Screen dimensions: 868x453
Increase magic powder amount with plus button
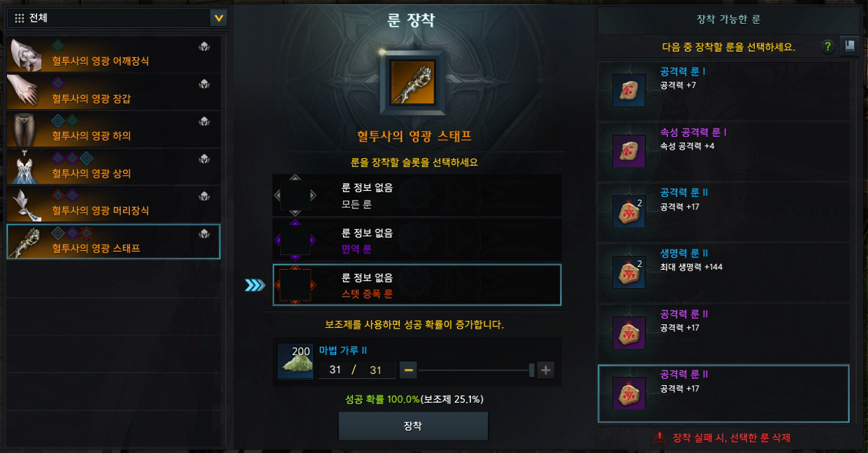pyautogui.click(x=546, y=370)
